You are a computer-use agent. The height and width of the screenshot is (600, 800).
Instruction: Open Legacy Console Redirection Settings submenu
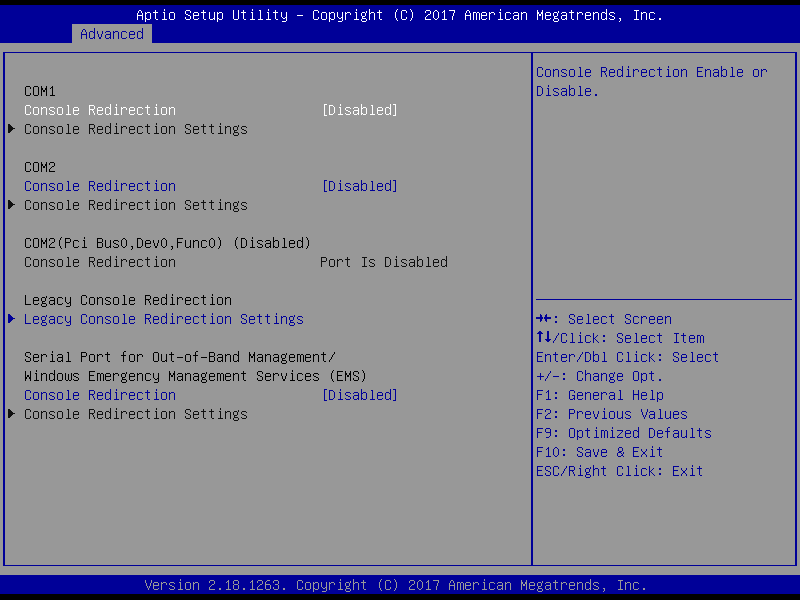click(x=163, y=319)
